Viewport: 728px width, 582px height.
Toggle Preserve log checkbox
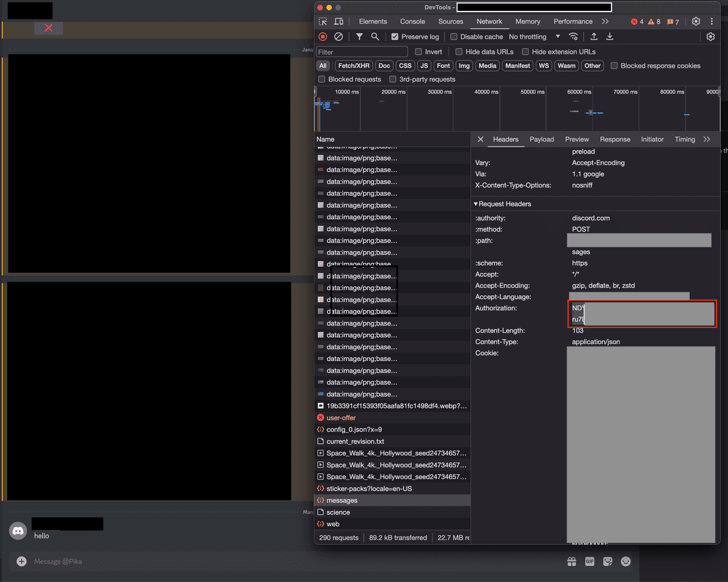point(395,37)
